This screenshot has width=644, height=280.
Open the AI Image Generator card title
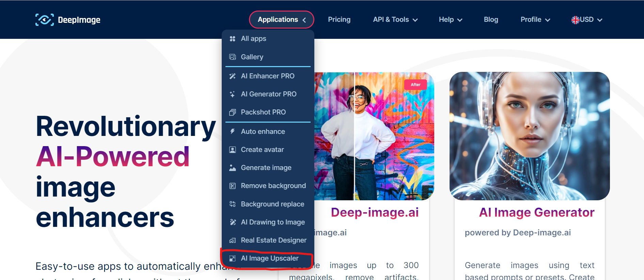click(537, 212)
